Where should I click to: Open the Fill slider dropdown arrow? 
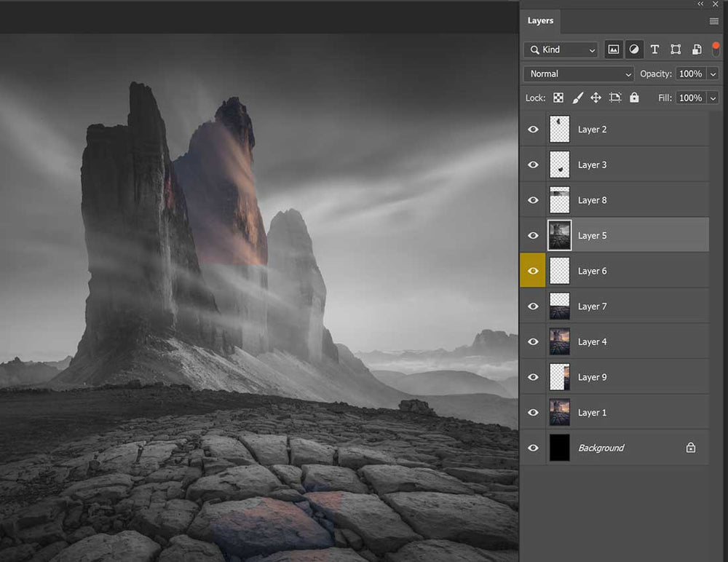pyautogui.click(x=713, y=98)
